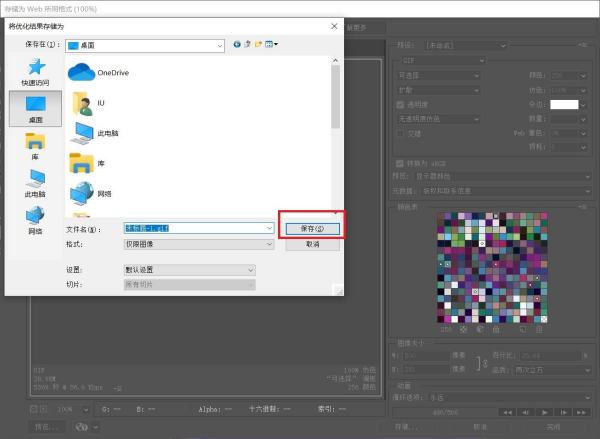
Task: Toggle the 转换为 sRGB checkbox
Action: (x=401, y=162)
